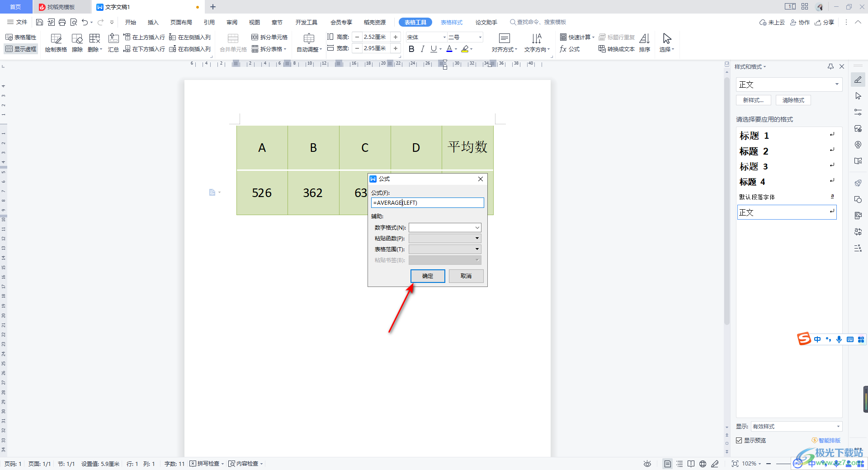Pin the Styles and Formatting panel
This screenshot has height=470, width=868.
point(830,66)
